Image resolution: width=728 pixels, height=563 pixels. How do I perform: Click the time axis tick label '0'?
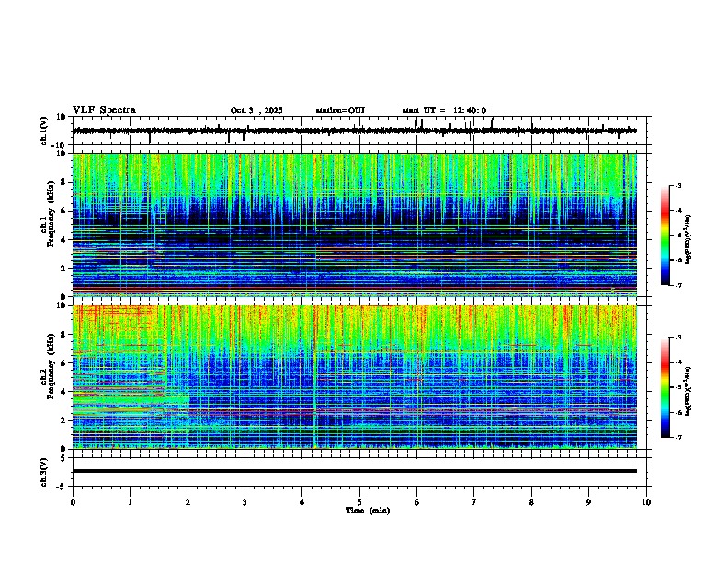(x=73, y=502)
